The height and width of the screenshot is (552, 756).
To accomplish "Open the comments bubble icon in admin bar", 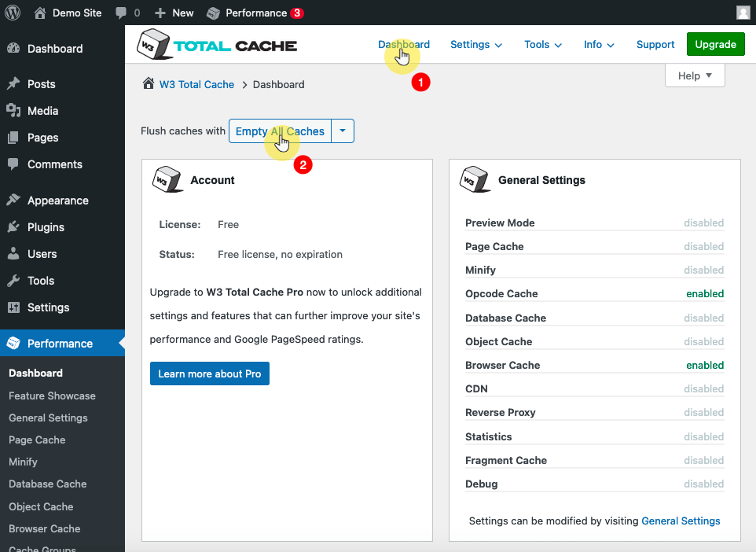I will coord(121,13).
